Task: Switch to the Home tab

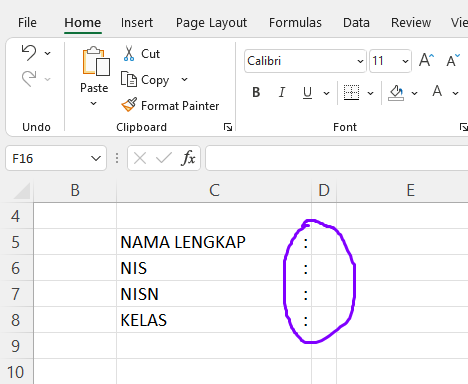Action: click(83, 23)
